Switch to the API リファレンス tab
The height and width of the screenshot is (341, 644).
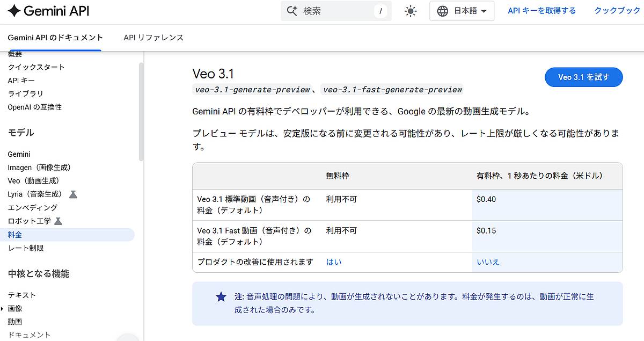(x=152, y=38)
